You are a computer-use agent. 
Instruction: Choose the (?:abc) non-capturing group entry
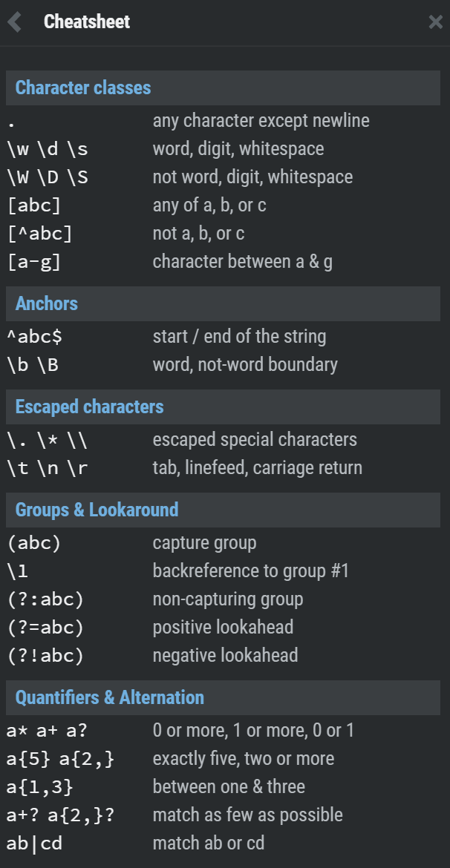45,599
